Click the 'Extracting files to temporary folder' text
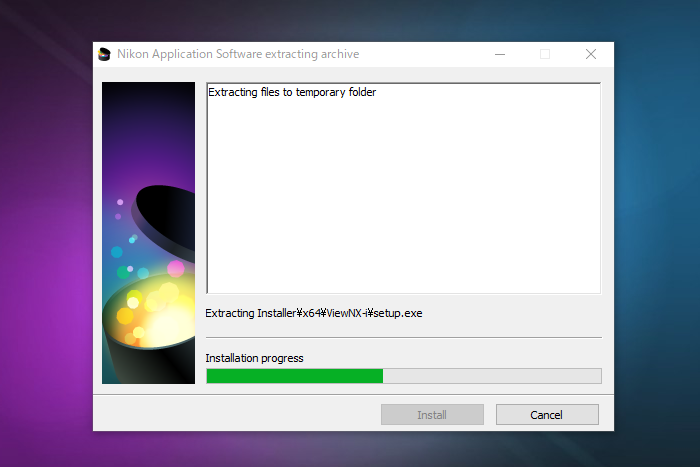 click(x=292, y=92)
